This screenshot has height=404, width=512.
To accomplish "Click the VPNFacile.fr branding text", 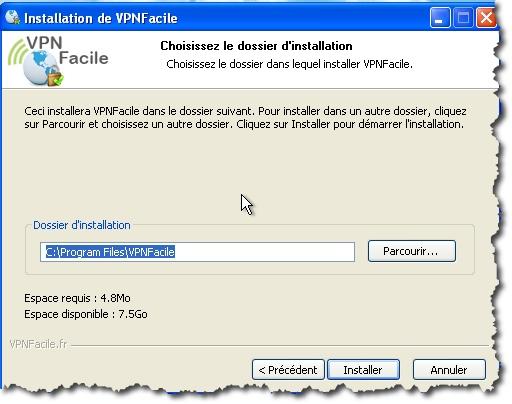I will 38,344.
